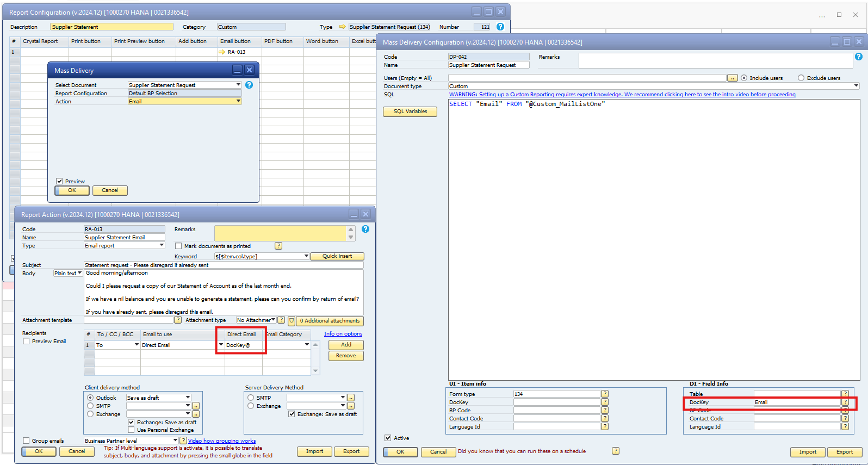Click Email button column header
Viewport: 868px width, 465px height.
point(239,41)
